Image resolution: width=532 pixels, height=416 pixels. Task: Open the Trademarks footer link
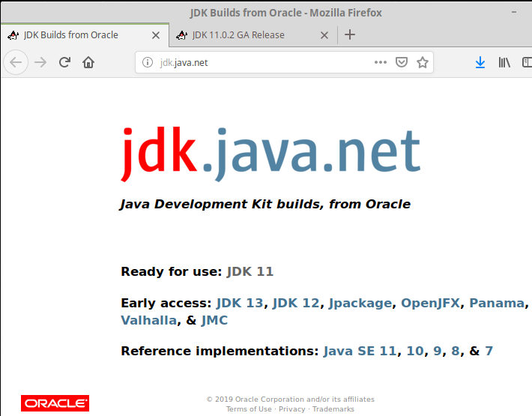point(333,409)
